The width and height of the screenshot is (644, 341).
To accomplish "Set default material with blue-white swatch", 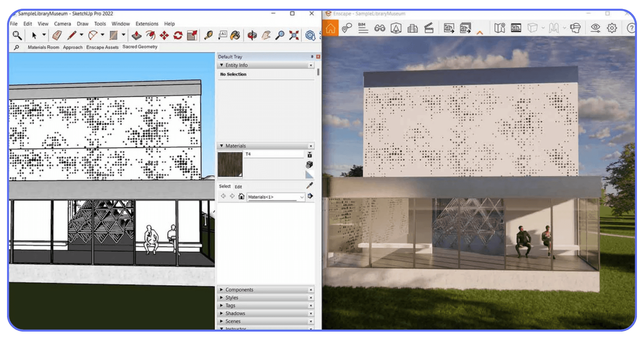I will pos(310,175).
